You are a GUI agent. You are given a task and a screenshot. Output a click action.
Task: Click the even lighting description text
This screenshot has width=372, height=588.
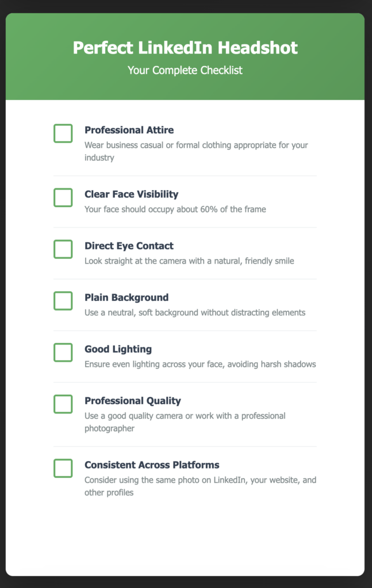coord(200,364)
